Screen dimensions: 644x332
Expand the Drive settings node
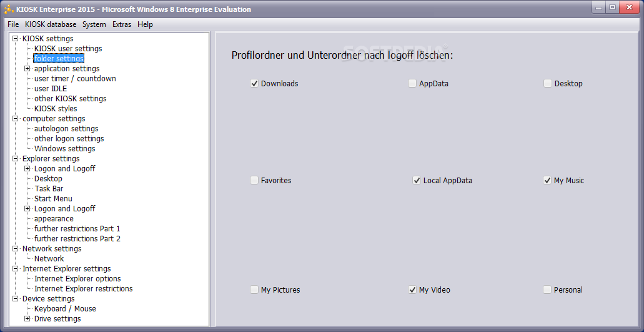(x=27, y=319)
